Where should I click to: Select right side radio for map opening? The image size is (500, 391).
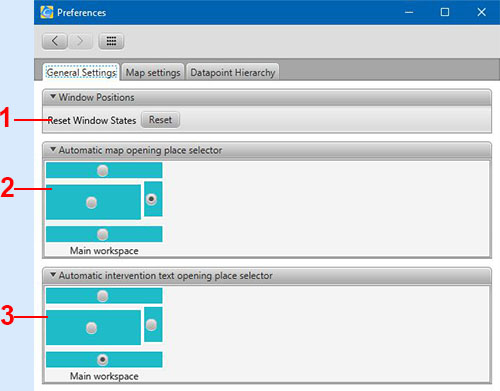pyautogui.click(x=151, y=199)
